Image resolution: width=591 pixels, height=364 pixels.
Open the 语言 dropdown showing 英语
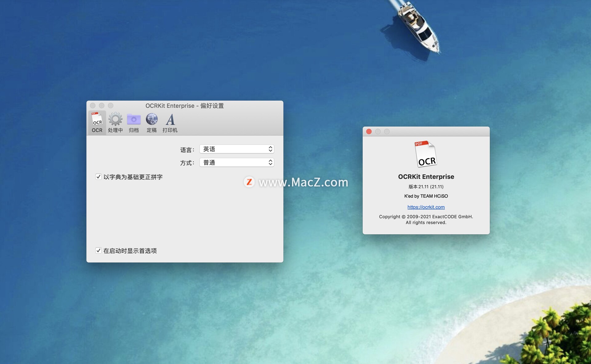pos(237,149)
